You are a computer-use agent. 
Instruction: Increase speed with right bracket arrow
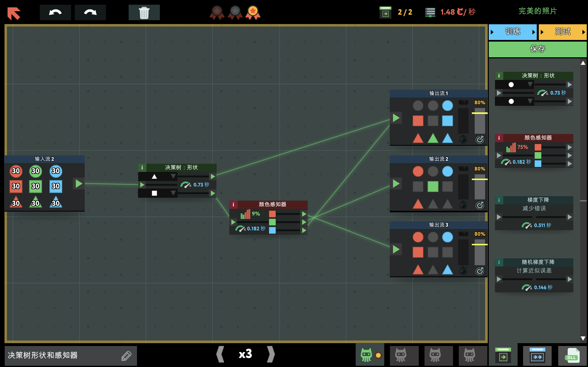click(x=271, y=354)
